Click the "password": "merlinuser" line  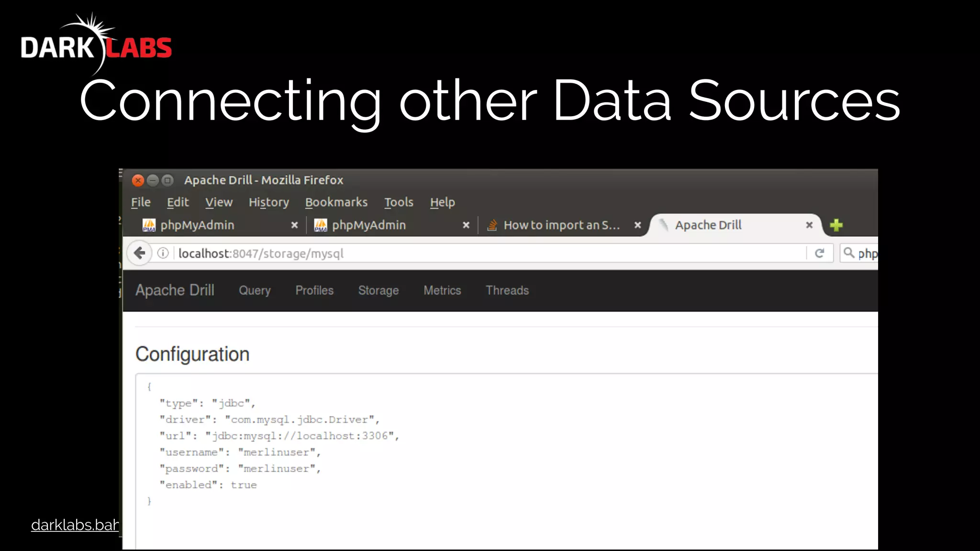pos(240,468)
